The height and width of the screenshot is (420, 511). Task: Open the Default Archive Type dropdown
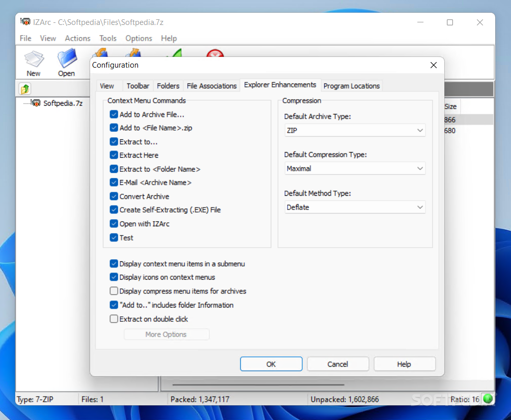coord(355,130)
